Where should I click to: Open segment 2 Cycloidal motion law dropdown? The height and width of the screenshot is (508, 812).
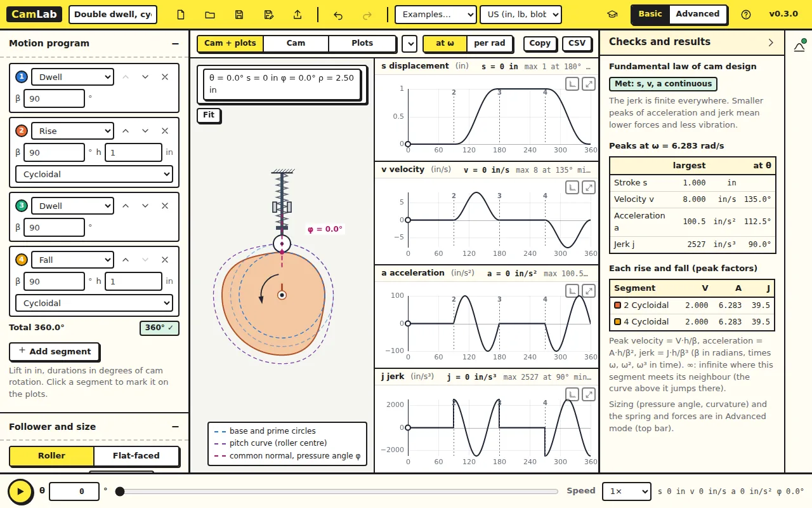94,174
